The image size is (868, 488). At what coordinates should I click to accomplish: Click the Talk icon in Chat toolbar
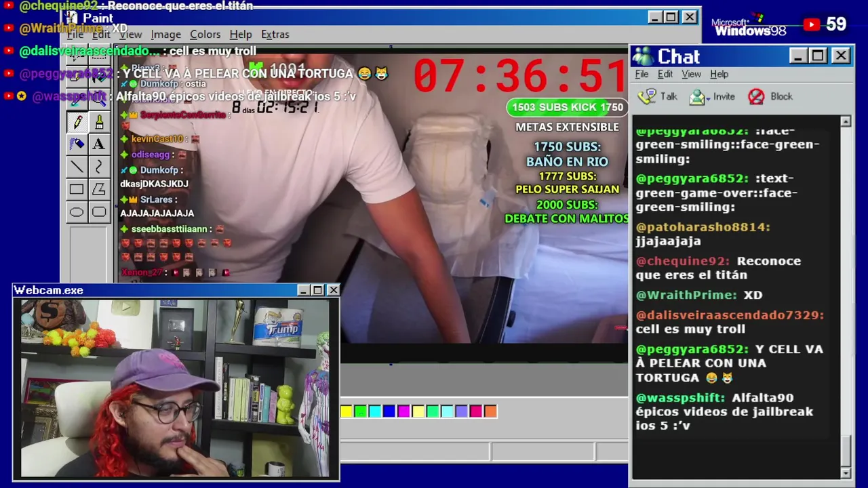pyautogui.click(x=648, y=97)
